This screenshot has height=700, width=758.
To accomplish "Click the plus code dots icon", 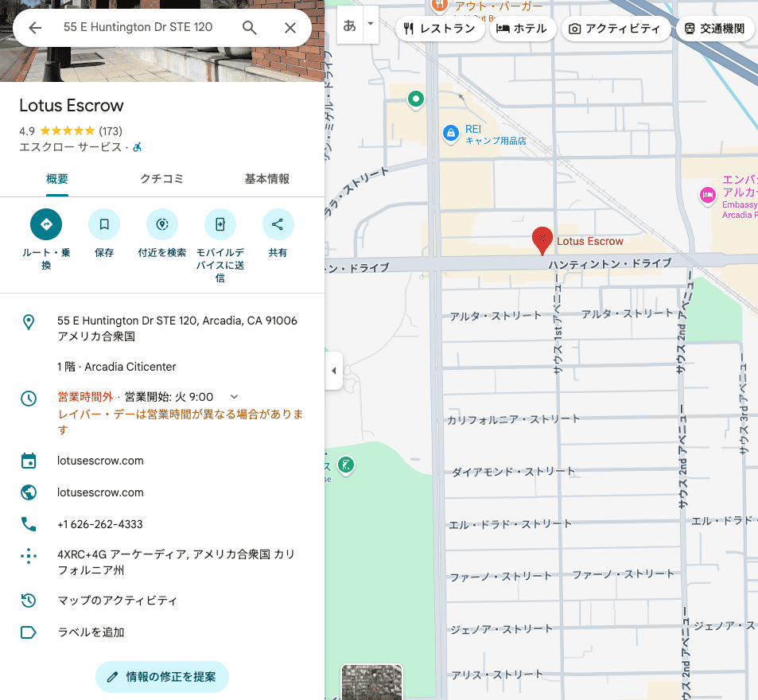I will 29,556.
